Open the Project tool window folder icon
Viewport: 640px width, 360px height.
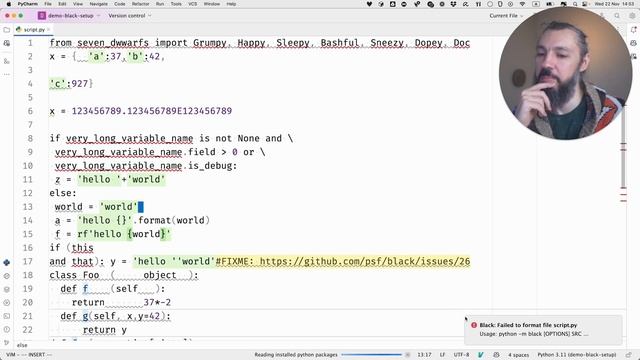point(7,29)
